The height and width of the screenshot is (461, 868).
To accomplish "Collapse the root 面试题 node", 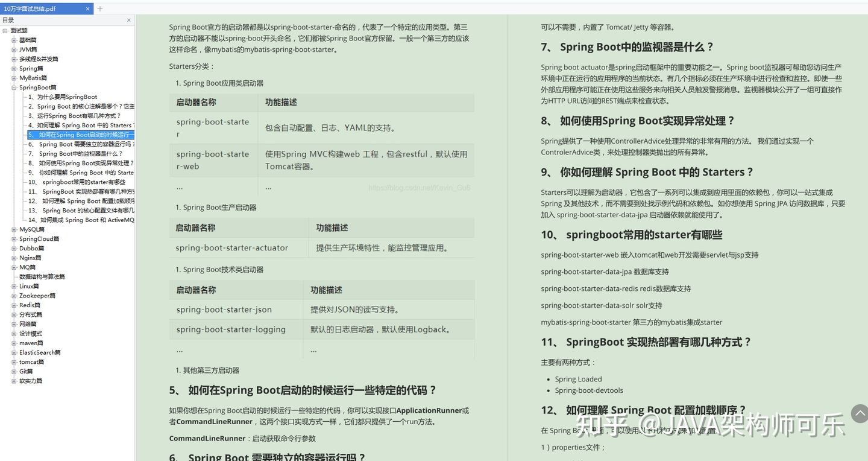I will [x=5, y=30].
